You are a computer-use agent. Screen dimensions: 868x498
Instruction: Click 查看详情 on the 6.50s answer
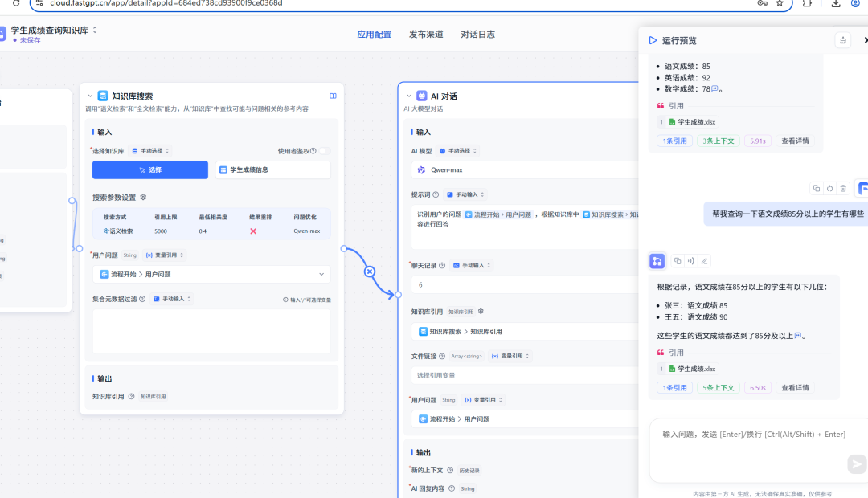(795, 388)
